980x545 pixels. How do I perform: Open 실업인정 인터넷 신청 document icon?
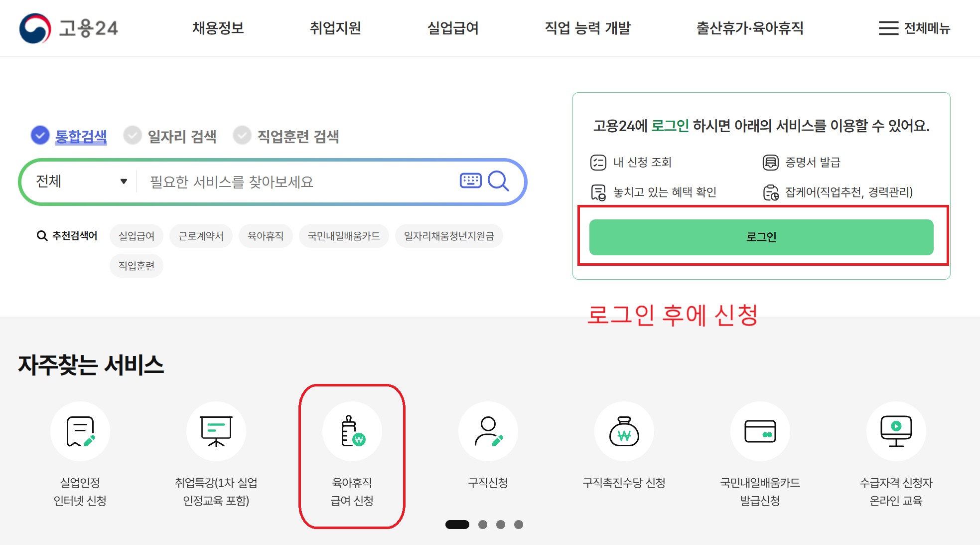click(80, 431)
